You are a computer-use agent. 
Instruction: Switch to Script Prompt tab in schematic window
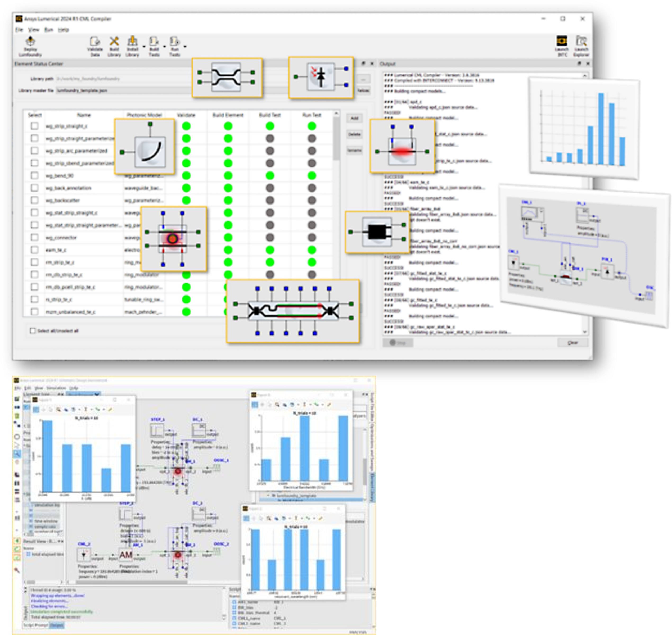(x=36, y=625)
